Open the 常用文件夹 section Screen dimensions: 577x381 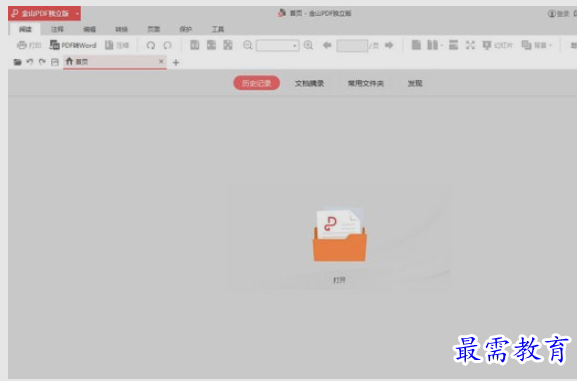point(366,84)
